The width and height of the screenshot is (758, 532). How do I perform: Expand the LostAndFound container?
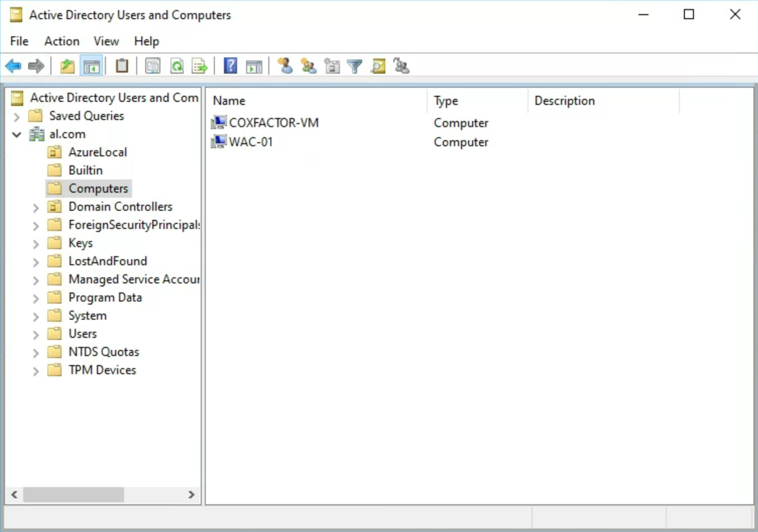click(36, 262)
